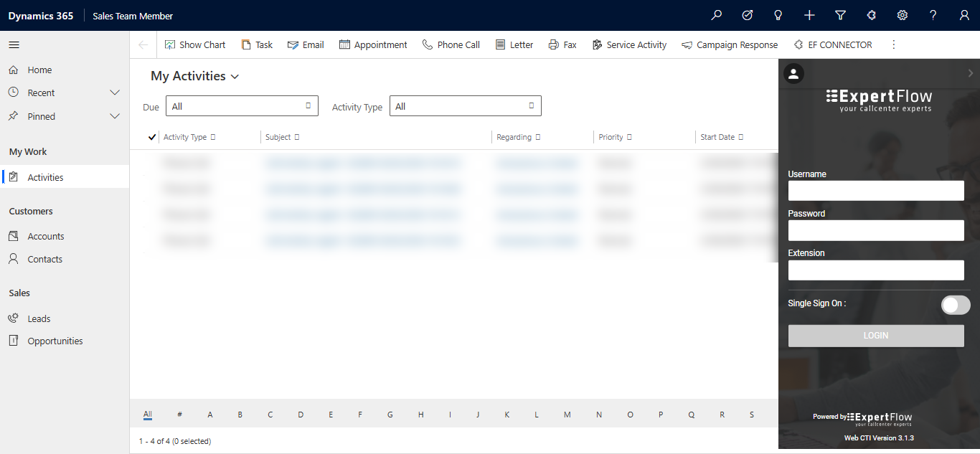Go to Opportunities in the sidebar
Image resolution: width=980 pixels, height=454 pixels.
[55, 341]
